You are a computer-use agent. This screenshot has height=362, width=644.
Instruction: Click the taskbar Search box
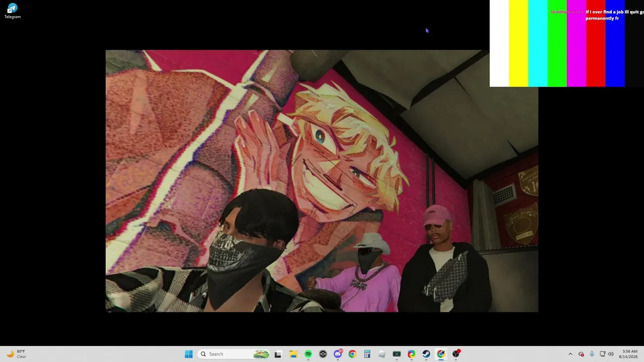coord(234,354)
